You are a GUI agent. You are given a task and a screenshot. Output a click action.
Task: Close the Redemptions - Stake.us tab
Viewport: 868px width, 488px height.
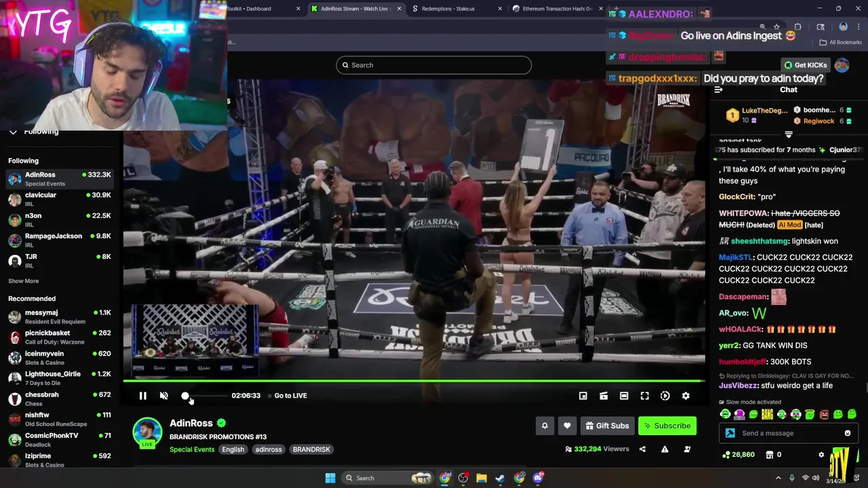click(x=500, y=9)
